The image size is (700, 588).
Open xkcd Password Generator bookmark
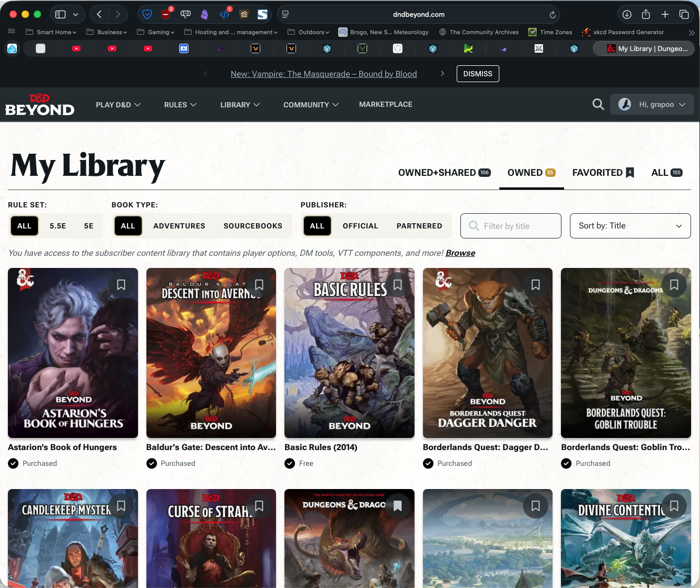[623, 32]
